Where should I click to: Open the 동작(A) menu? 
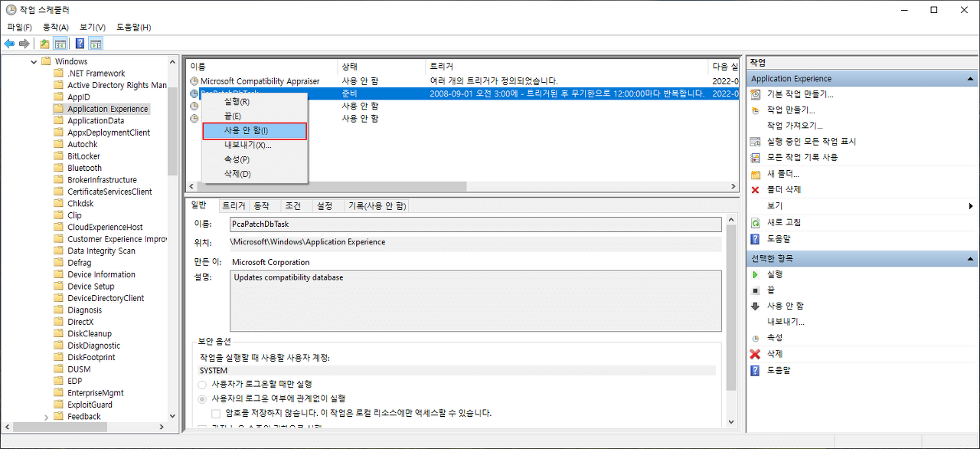56,27
